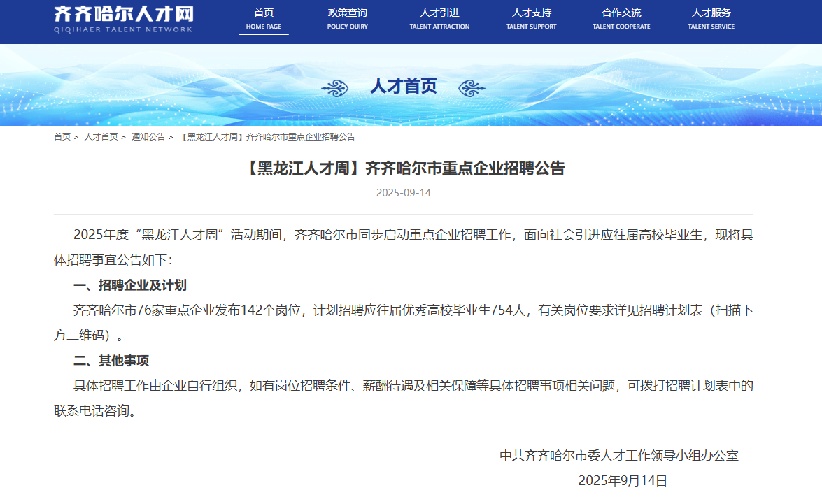Click the 齐齐哈尔人才网 site logo
Screen dimensions: 822x504
pos(123,19)
